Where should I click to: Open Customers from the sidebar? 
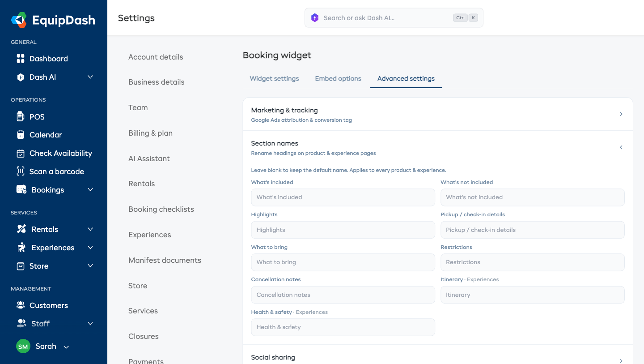tap(49, 305)
